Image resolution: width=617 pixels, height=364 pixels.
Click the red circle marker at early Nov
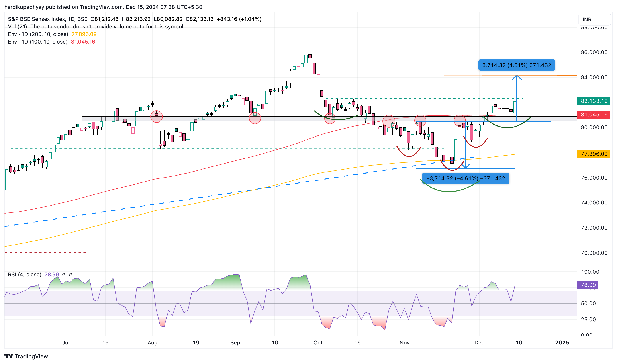(420, 120)
